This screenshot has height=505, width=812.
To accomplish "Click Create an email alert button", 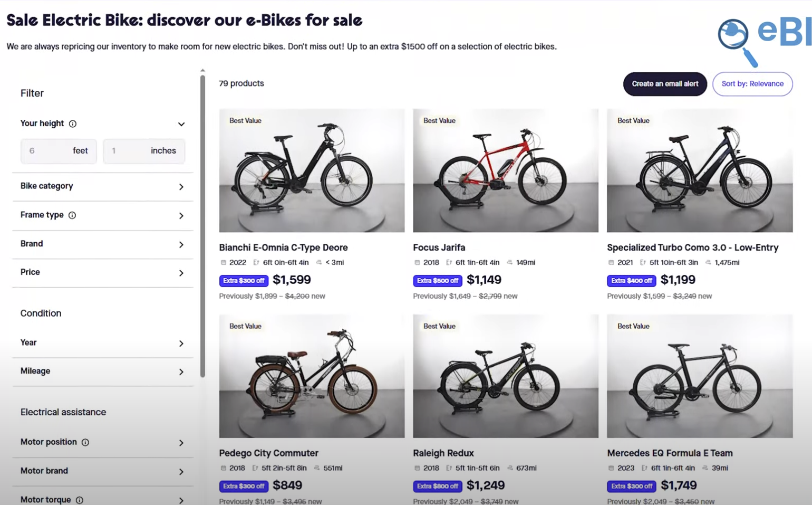I will click(665, 84).
